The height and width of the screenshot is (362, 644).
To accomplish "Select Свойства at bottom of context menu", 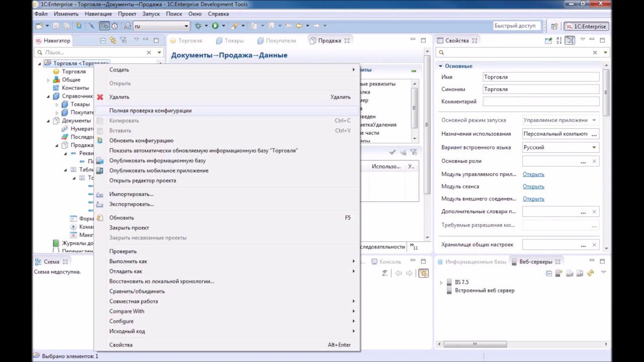I will (x=226, y=345).
